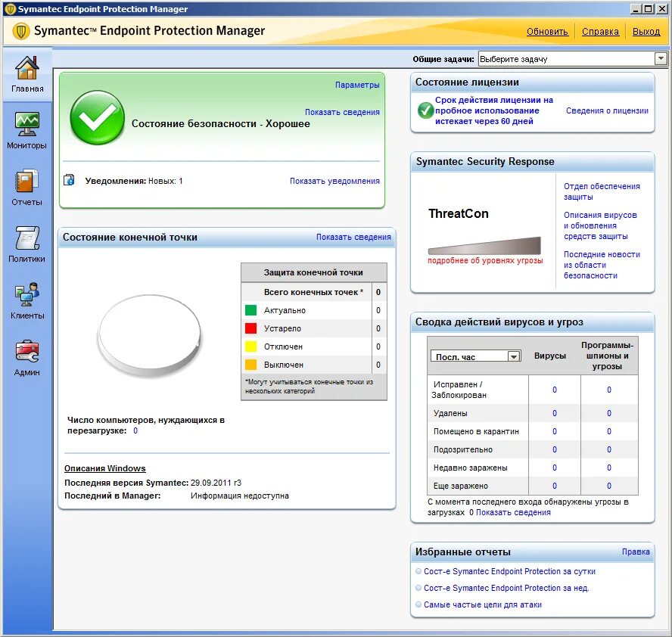Click the Обновить refresh link
The height and width of the screenshot is (637, 672).
[x=547, y=31]
